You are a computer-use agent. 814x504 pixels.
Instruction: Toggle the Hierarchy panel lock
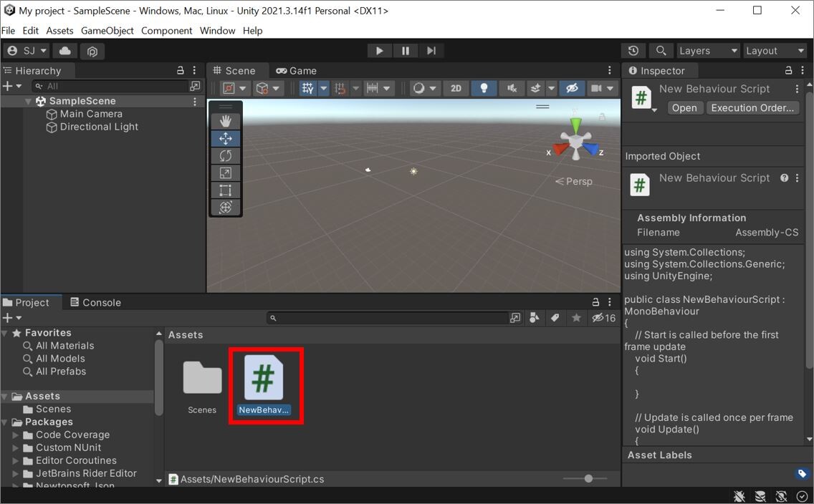[180, 70]
